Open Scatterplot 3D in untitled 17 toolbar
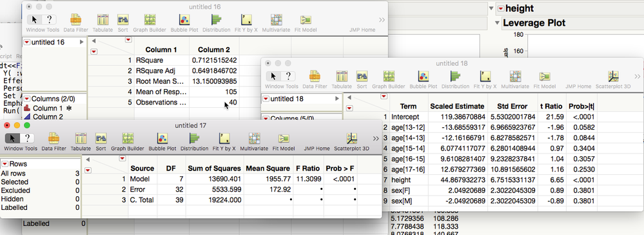 pos(351,138)
